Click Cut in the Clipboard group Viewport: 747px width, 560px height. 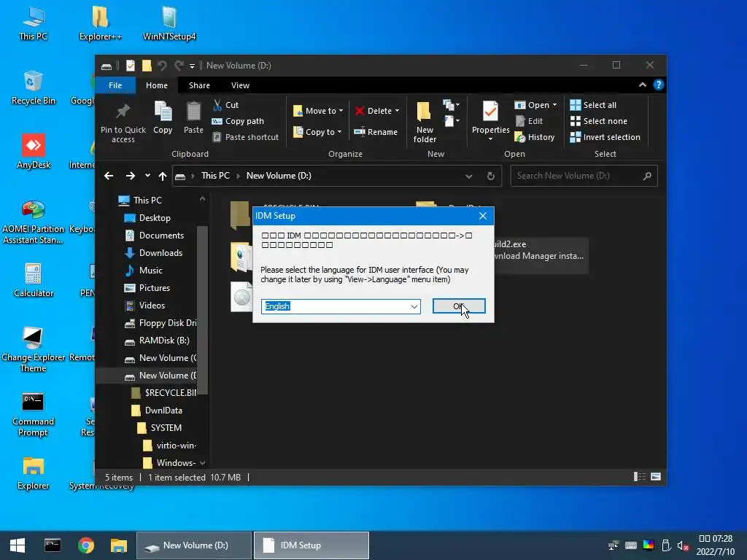(226, 105)
